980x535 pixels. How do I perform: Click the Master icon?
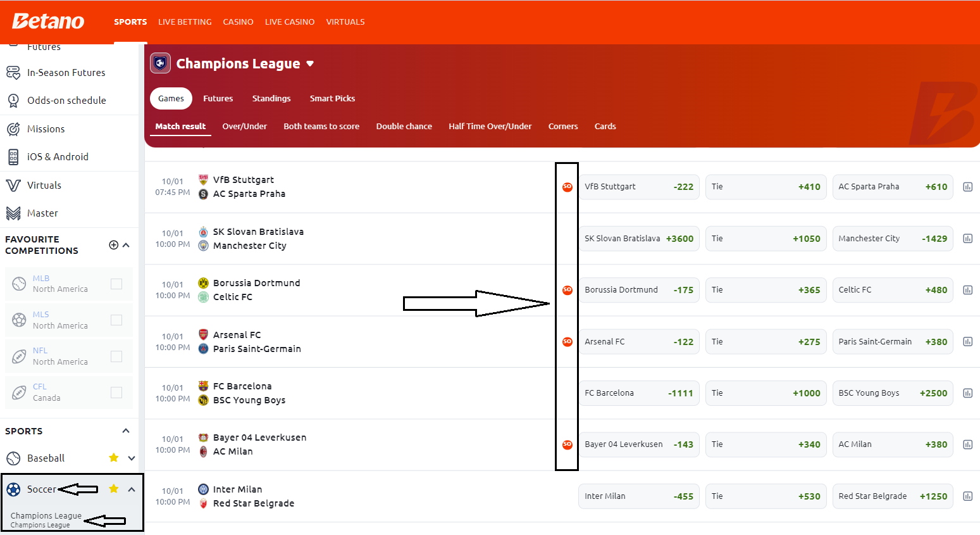pyautogui.click(x=13, y=213)
